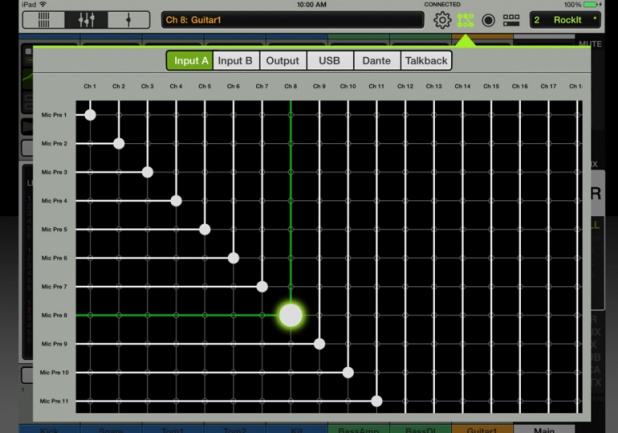Select the Main channel strip label at the bottom
Screen dimensions: 618x433
point(544,429)
